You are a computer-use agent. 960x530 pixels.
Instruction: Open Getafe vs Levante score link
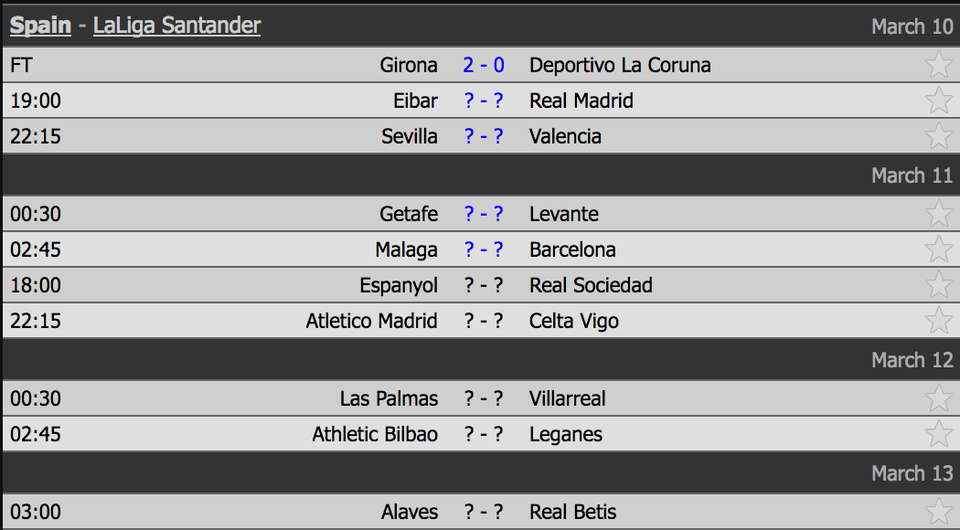coord(484,214)
